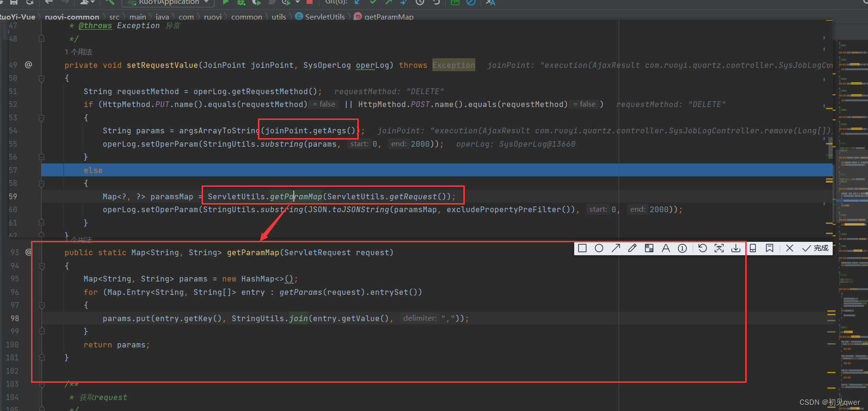The width and height of the screenshot is (868, 411).
Task: Click getParamMap in the method declaration
Action: [253, 252]
